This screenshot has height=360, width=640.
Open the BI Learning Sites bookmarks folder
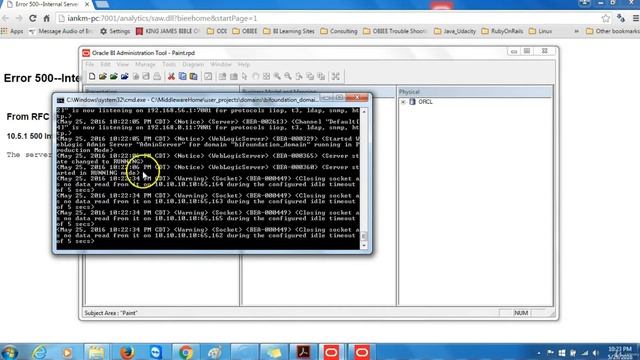289,31
